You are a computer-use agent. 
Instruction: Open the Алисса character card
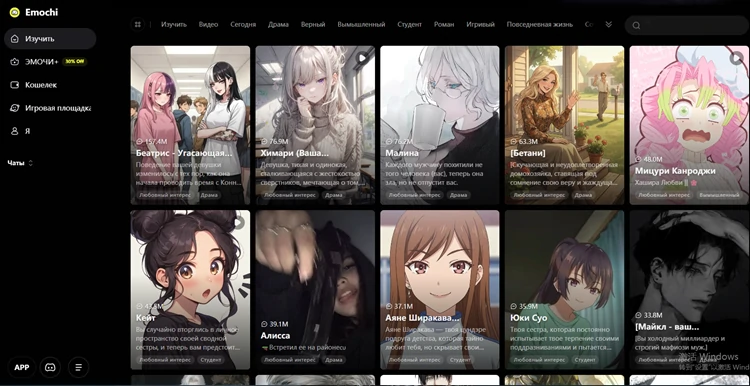pos(315,290)
